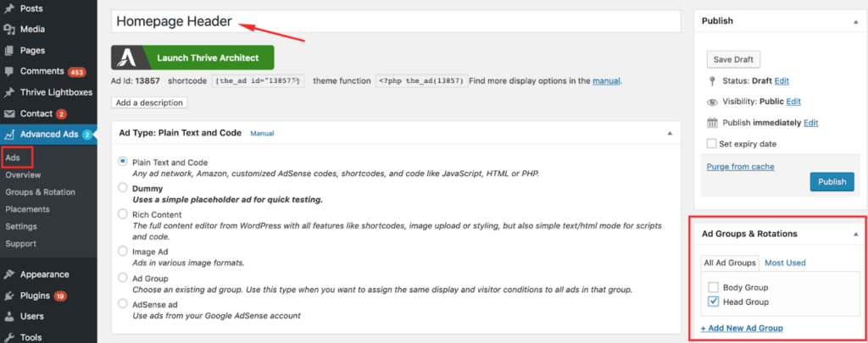Switch to Most Used tab
Image resolution: width=868 pixels, height=343 pixels.
(x=785, y=263)
